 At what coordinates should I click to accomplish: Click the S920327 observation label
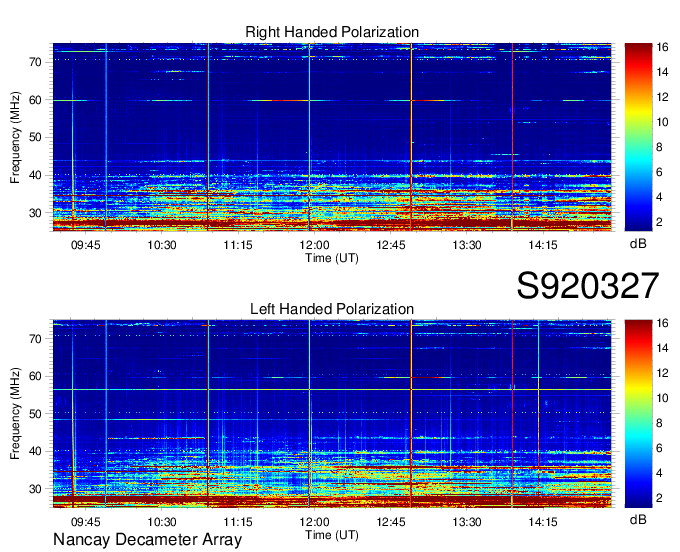588,286
